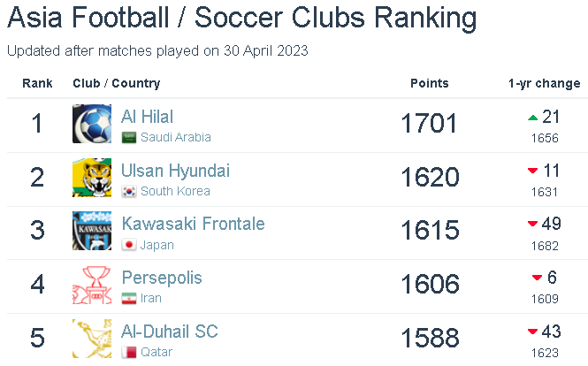Click the Points column header
The height and width of the screenshot is (366, 588).
click(x=430, y=84)
